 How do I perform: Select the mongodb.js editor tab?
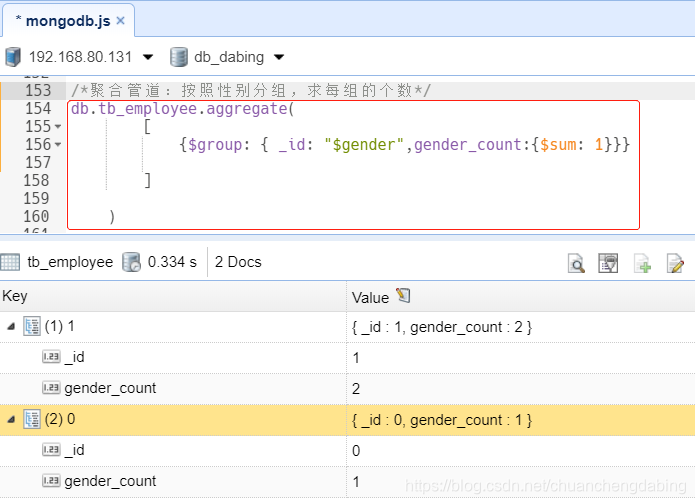[68, 20]
